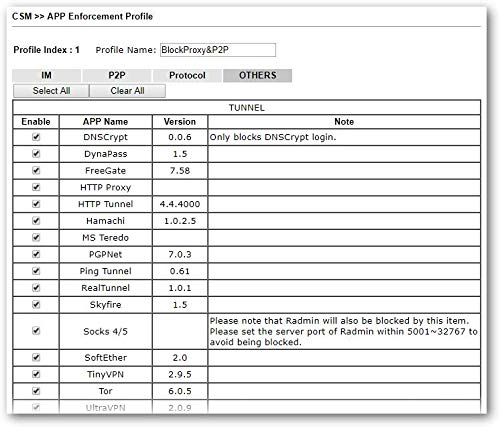
Task: Uncheck the DynaPass enable checkbox
Action: click(x=36, y=154)
